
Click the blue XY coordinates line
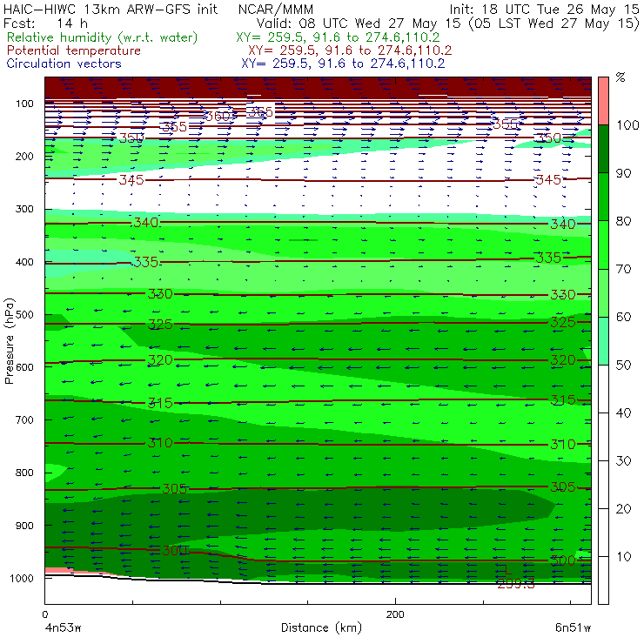(x=343, y=64)
